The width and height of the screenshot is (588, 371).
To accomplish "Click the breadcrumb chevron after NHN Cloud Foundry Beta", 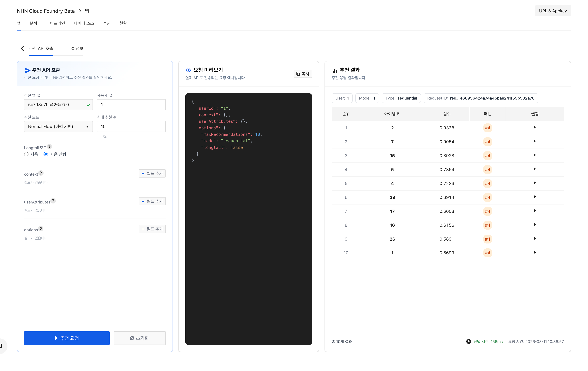I will [x=80, y=11].
